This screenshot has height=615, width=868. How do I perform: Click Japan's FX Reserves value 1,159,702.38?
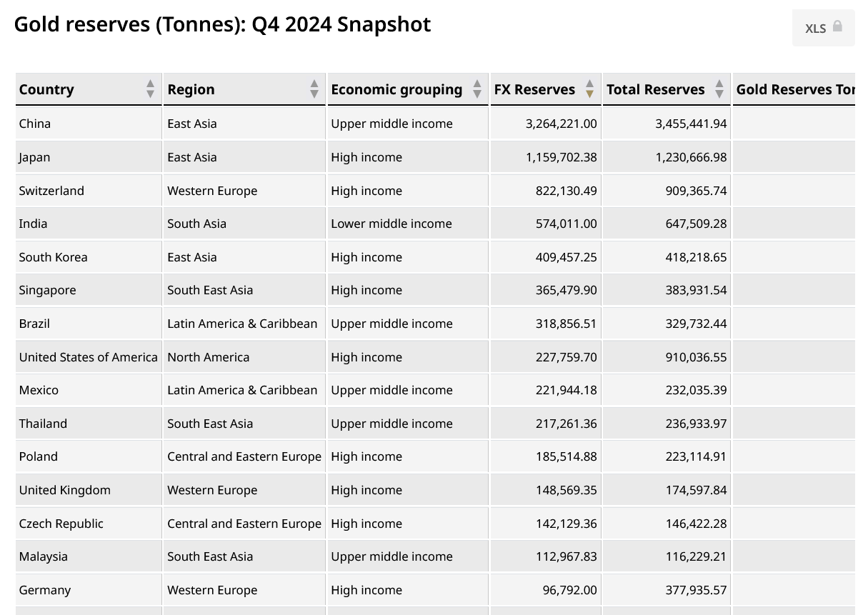click(562, 157)
